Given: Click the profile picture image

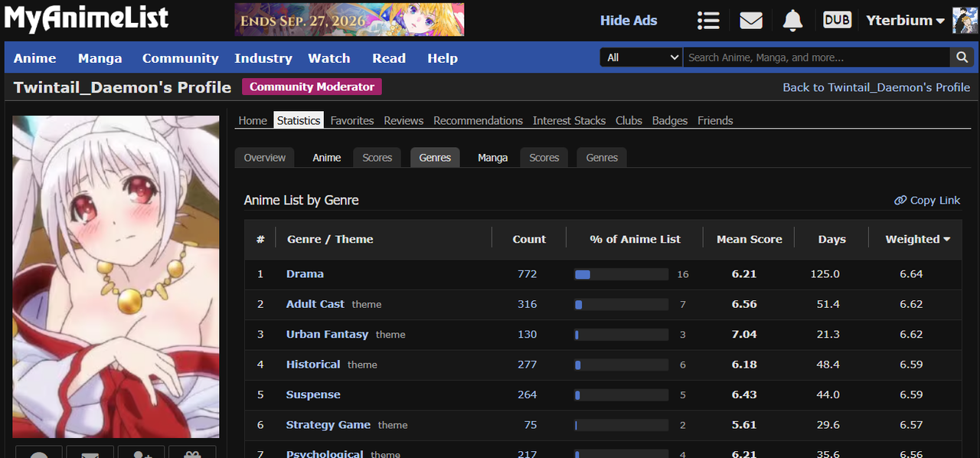Looking at the screenshot, I should pos(116,276).
